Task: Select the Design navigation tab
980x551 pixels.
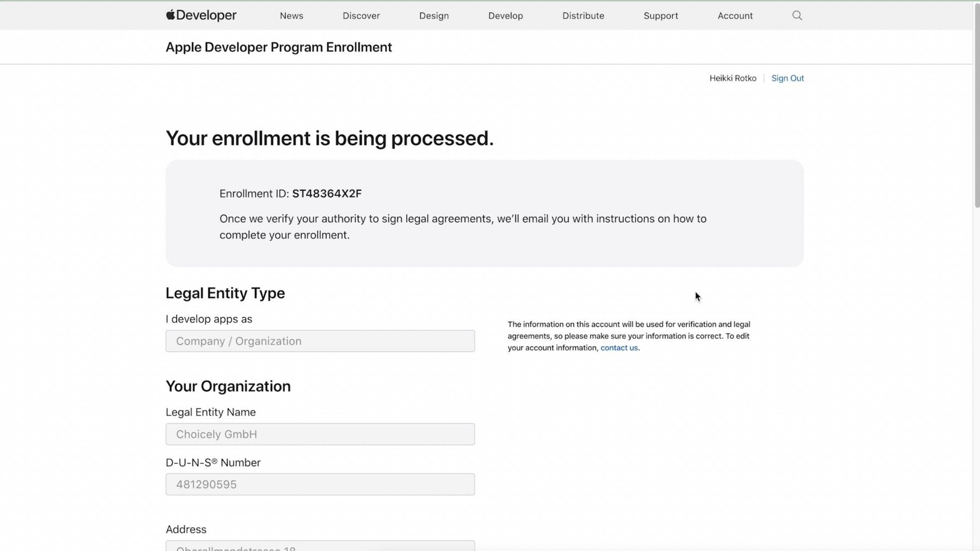Action: coord(434,15)
